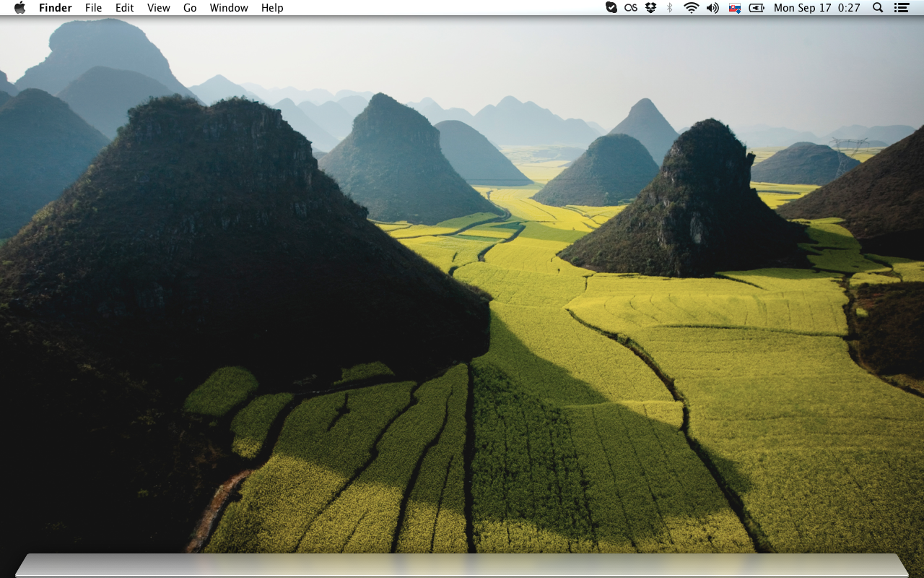Open the Dropbox menu bar icon
This screenshot has height=578, width=924.
650,8
